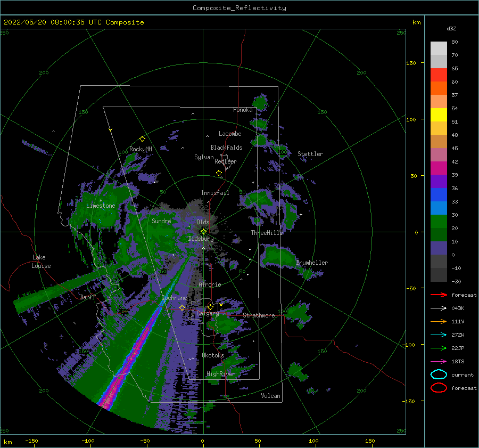The width and height of the screenshot is (479, 448).
Task: Click the 100 tick on right axis
Action: pyautogui.click(x=411, y=119)
